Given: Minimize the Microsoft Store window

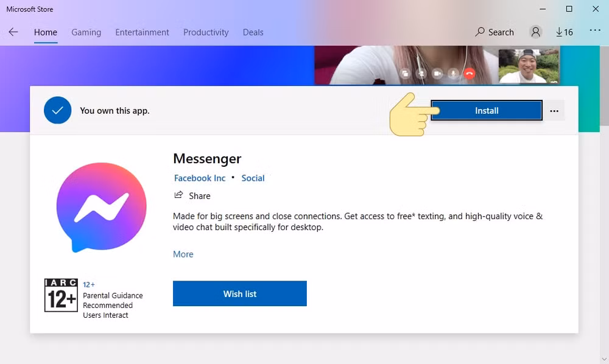Looking at the screenshot, I should [x=543, y=9].
